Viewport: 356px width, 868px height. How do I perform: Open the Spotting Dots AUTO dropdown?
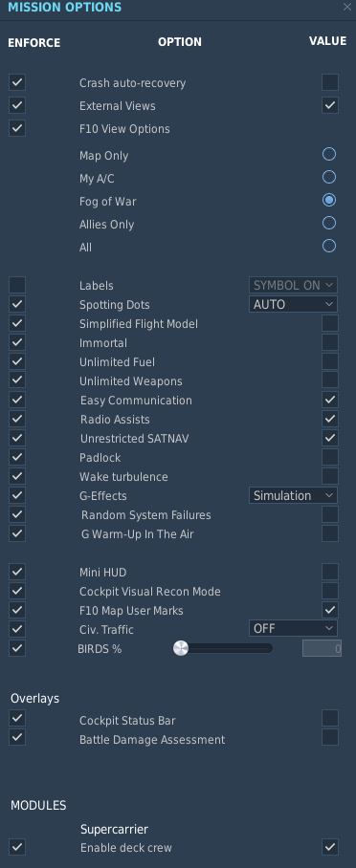(293, 304)
